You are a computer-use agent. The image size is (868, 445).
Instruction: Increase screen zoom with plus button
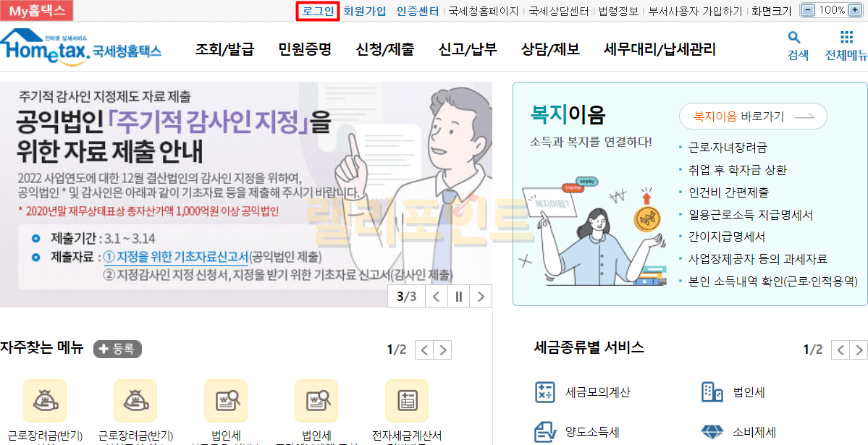[x=855, y=10]
